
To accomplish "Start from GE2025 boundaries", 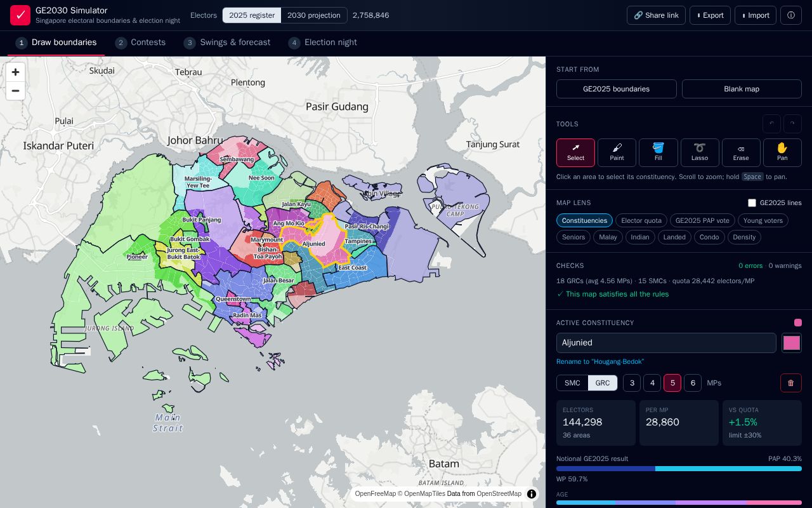I will [617, 89].
